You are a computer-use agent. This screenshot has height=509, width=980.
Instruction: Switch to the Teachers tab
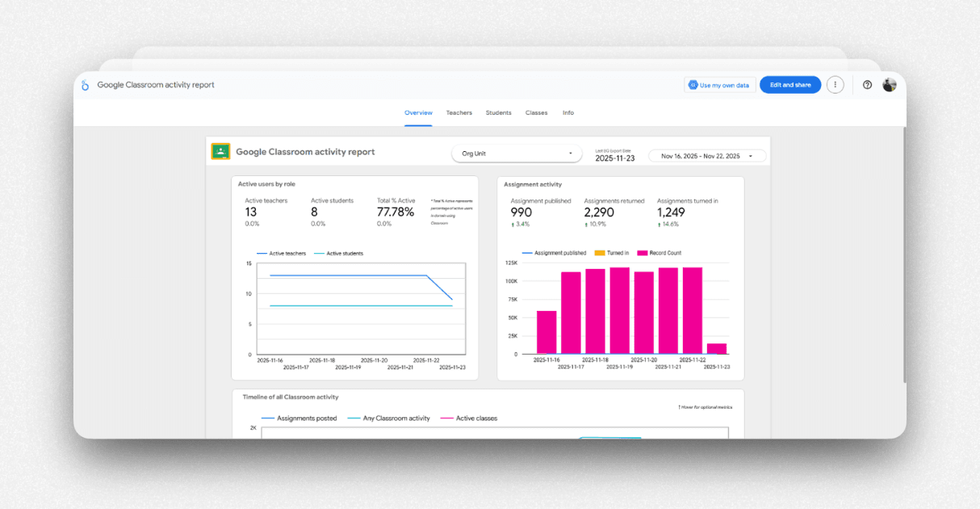click(459, 112)
